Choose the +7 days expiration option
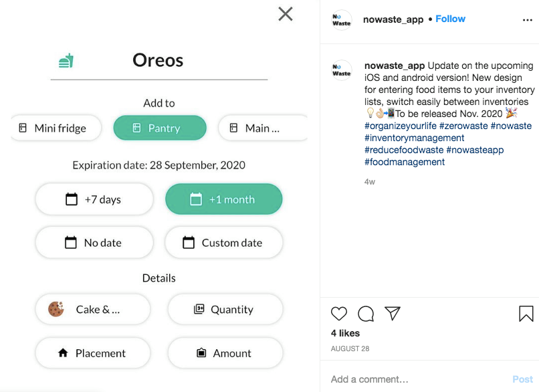The image size is (539, 392). pos(94,199)
